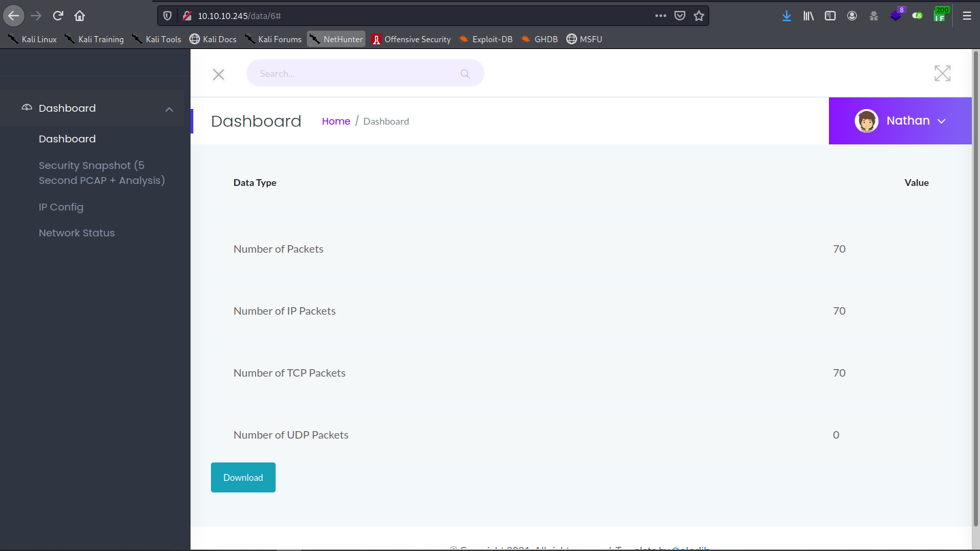Select the Number of IP Packets label
Screen dimensions: 980x551
tap(284, 311)
